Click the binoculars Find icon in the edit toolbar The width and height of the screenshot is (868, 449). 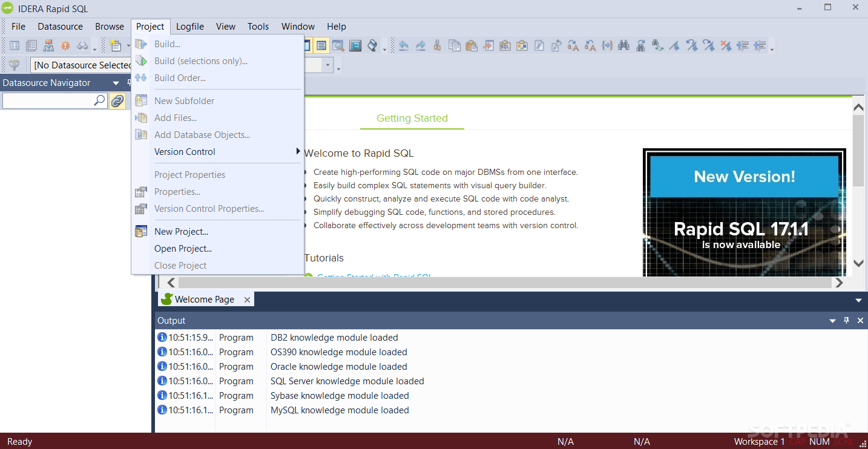tap(624, 45)
